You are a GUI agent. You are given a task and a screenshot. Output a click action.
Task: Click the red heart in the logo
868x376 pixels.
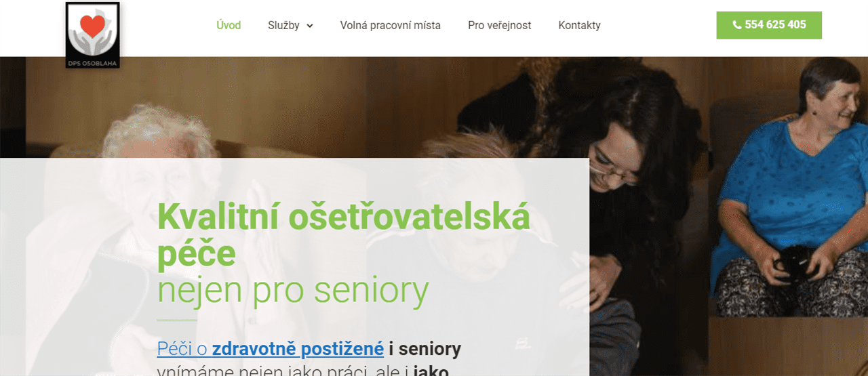92,26
